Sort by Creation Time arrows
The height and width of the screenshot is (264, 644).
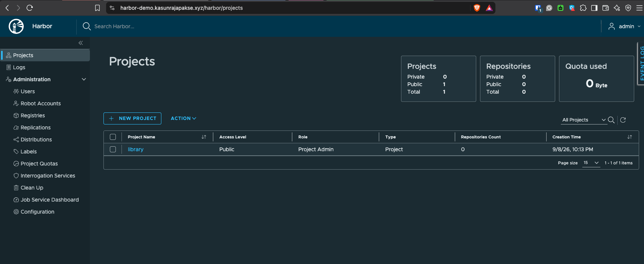(x=630, y=137)
